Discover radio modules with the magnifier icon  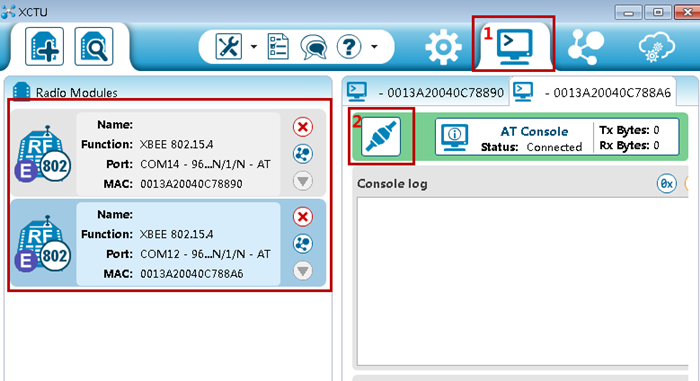(94, 46)
